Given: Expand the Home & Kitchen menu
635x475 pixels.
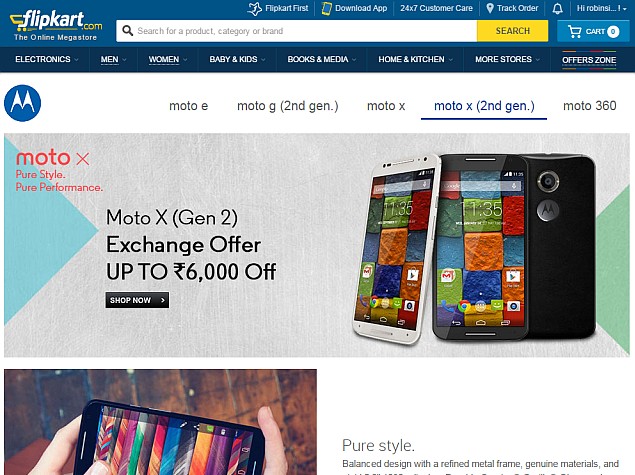Looking at the screenshot, I should pos(416,60).
